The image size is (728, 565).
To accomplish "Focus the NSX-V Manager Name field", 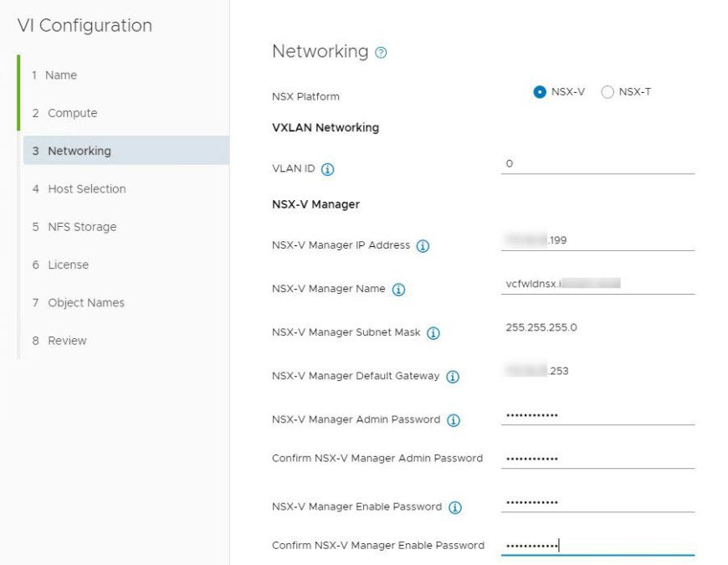I will tap(597, 284).
